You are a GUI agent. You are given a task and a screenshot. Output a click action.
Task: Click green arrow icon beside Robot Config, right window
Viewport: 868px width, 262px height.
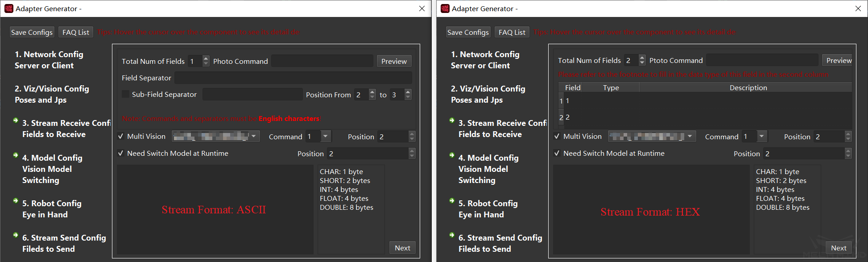pos(452,201)
